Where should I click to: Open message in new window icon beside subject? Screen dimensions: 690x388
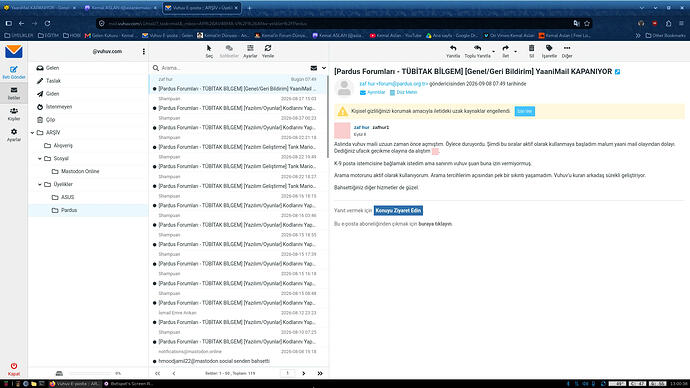(617, 71)
